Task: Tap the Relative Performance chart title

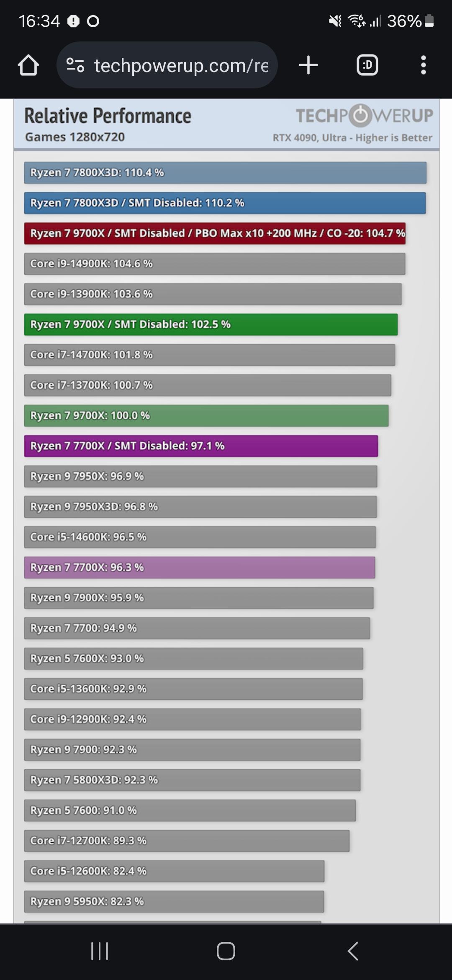Action: [x=108, y=116]
